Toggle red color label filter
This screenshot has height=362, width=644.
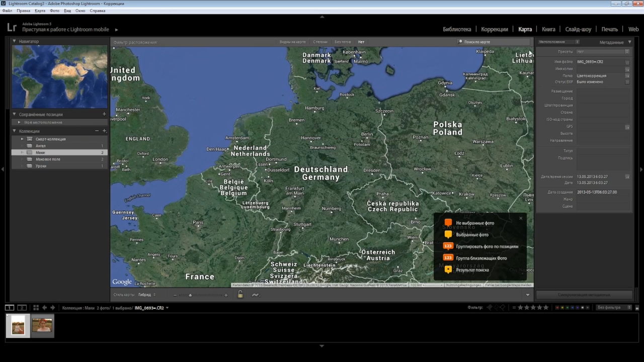(557, 307)
